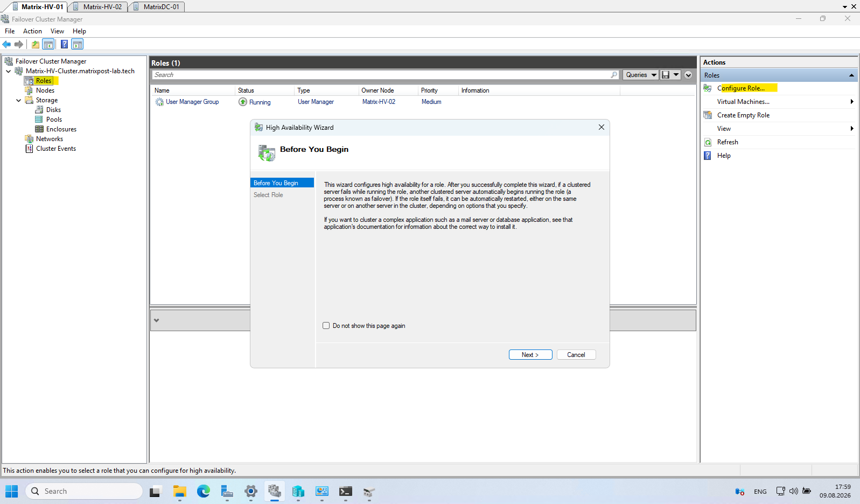Sort roles by the Owner Node column
Screen dimensions: 860x504
pos(388,90)
